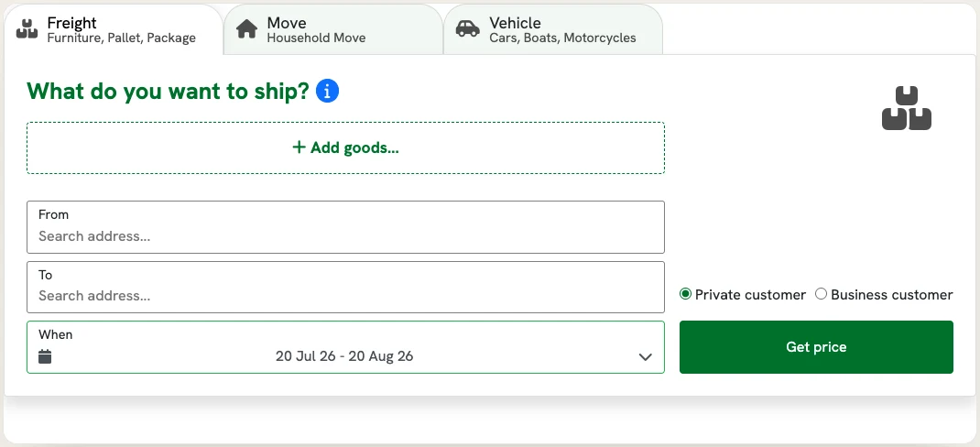Screen dimensions: 980x447
Task: Switch to the Move household tab
Action: point(333,29)
